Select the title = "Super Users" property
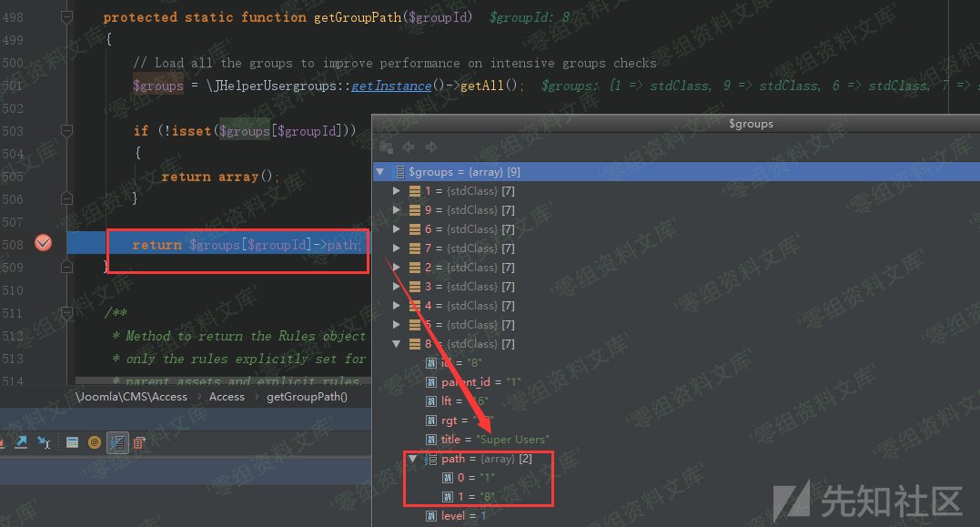This screenshot has width=980, height=527. (x=495, y=440)
